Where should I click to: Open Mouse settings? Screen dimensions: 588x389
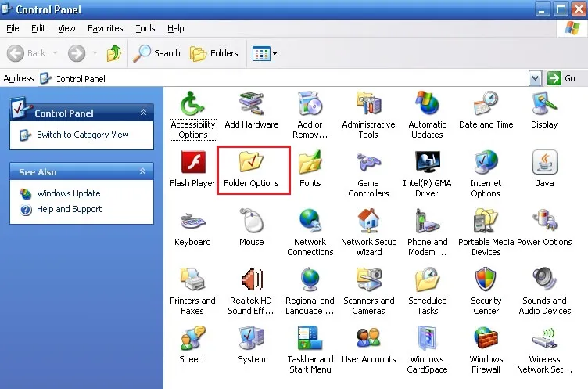(251, 228)
